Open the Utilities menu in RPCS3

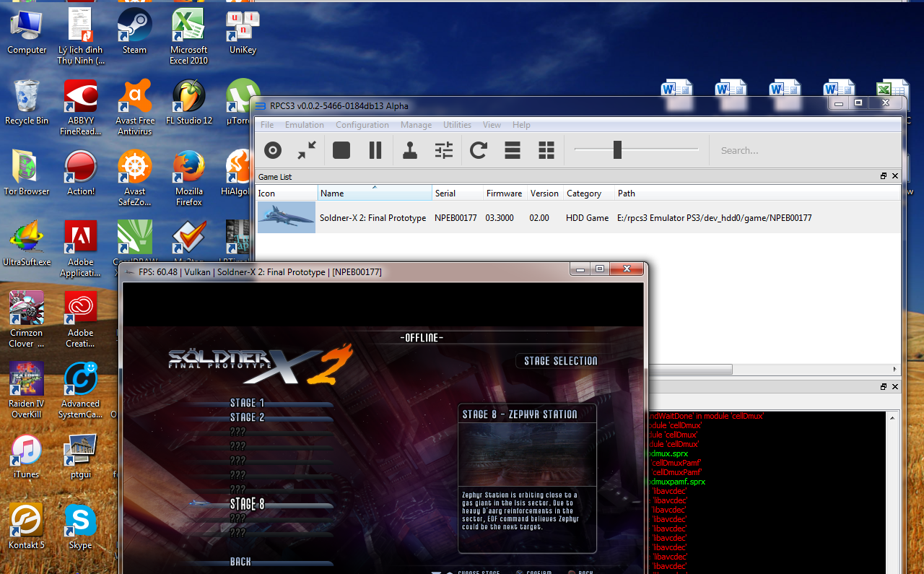pyautogui.click(x=457, y=125)
